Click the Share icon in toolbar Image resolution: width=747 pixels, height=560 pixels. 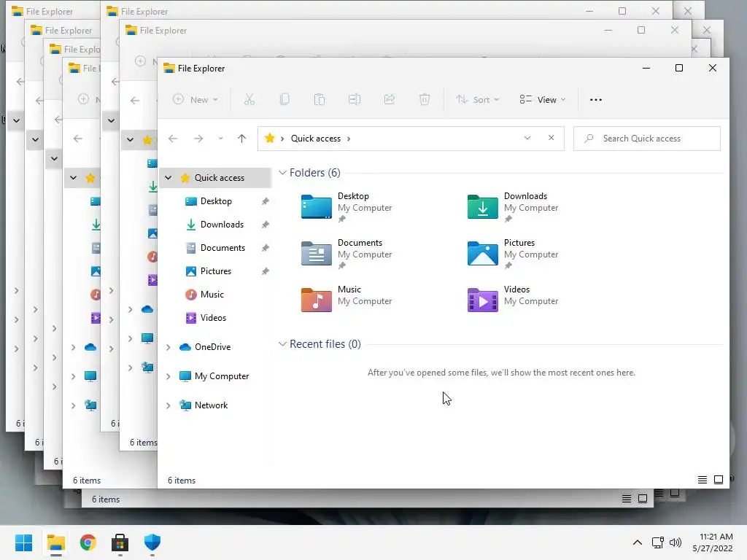coord(390,99)
